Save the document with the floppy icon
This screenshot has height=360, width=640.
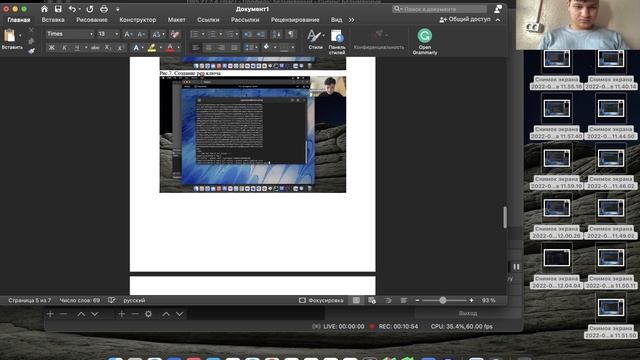(58, 9)
